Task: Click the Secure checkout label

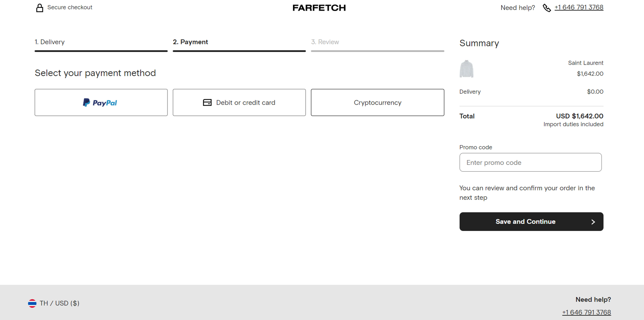Action: [x=70, y=8]
